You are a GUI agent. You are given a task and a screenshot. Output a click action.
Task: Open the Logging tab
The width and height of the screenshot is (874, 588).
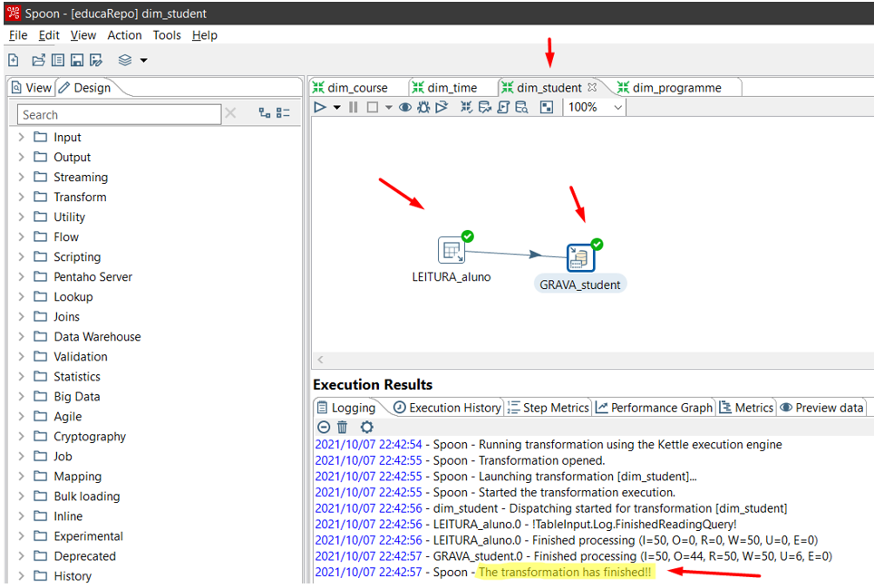click(x=346, y=408)
